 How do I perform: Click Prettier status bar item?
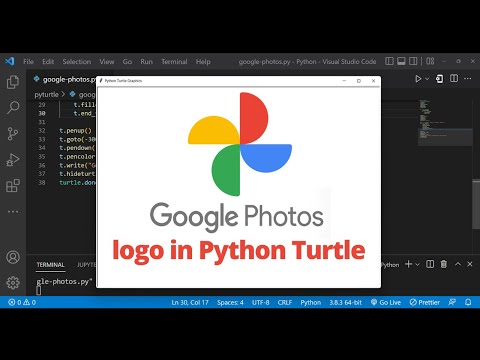coord(425,302)
